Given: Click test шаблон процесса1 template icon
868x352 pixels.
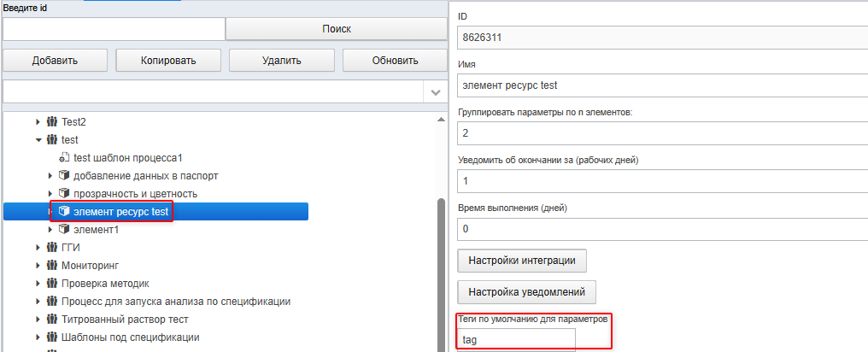Looking at the screenshot, I should click(x=64, y=158).
